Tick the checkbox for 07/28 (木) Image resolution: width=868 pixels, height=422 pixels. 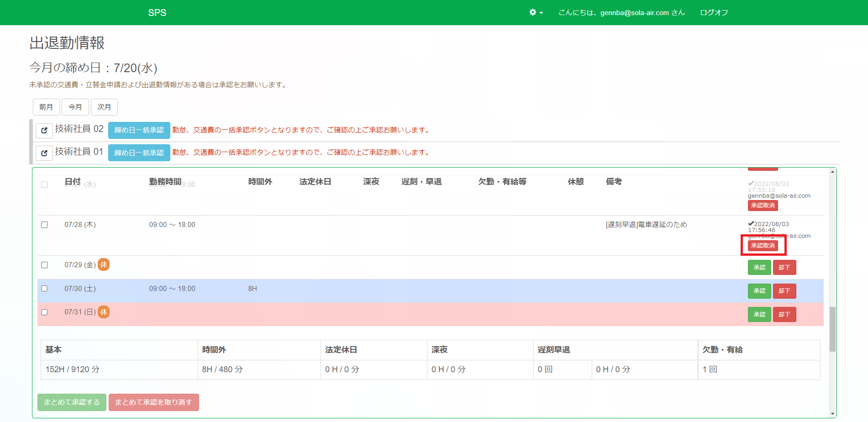[44, 225]
